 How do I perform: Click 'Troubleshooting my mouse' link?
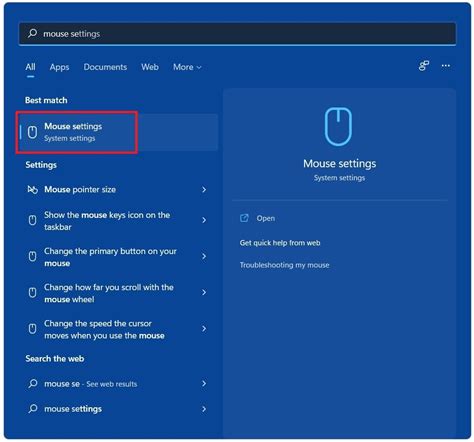(284, 265)
